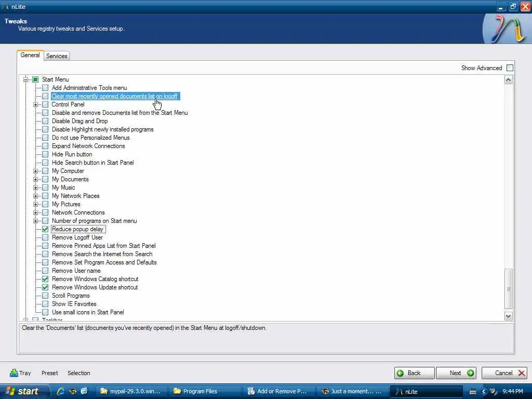Switch to Program Files taskbar window
The image size is (532, 399).
(x=203, y=391)
